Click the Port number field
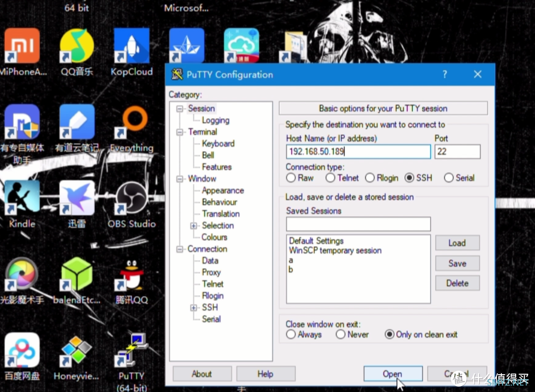Viewport: 535px width, 392px height. (457, 152)
